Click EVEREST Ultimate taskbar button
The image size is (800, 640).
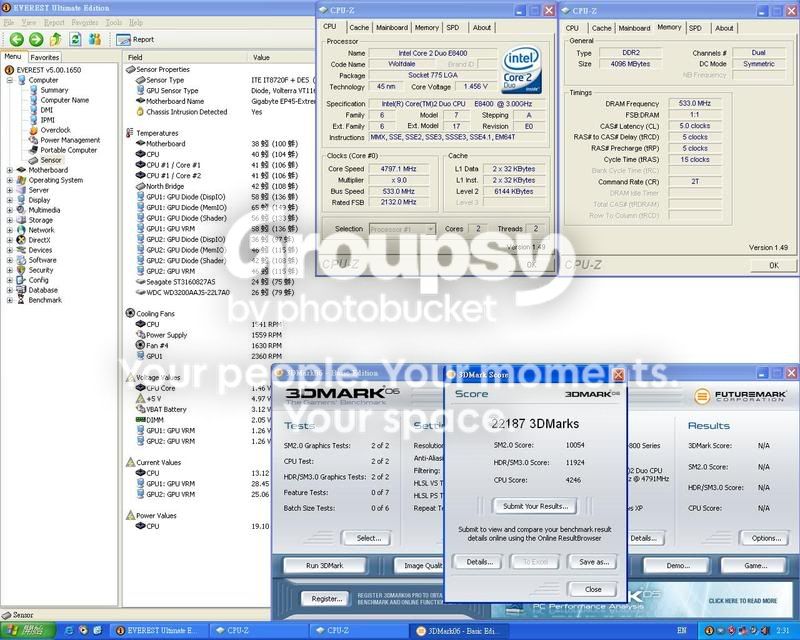click(x=160, y=631)
